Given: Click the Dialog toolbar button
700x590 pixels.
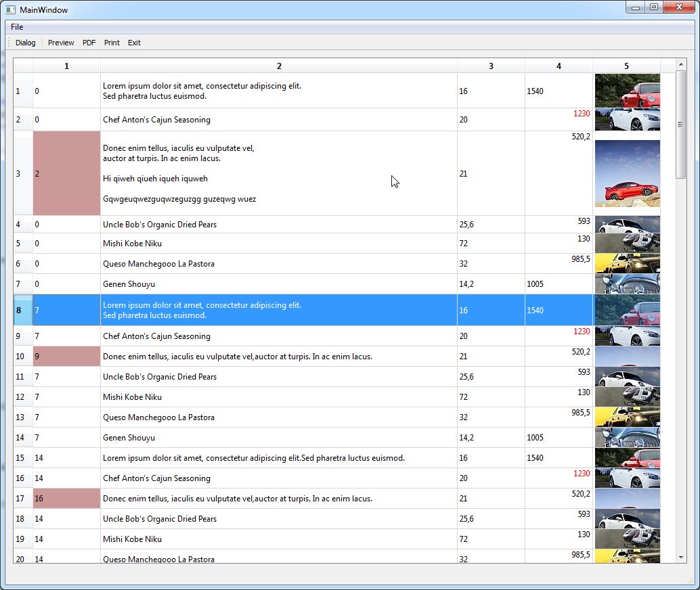Looking at the screenshot, I should [x=26, y=43].
